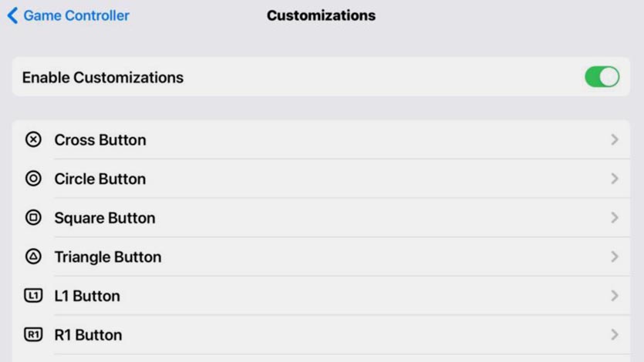Open the L1 Button chevron arrow
This screenshot has height=362, width=644.
pos(615,296)
